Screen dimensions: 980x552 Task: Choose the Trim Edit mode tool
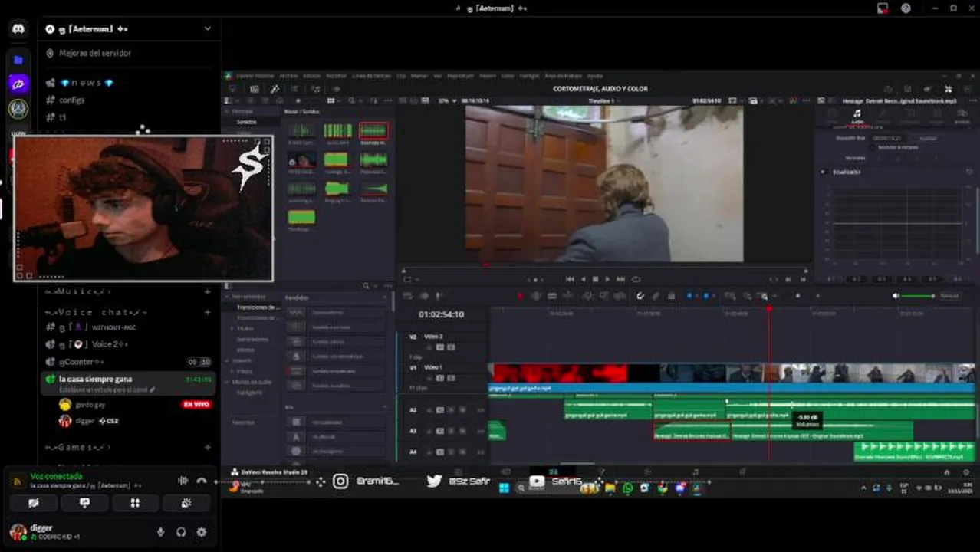pyautogui.click(x=536, y=296)
